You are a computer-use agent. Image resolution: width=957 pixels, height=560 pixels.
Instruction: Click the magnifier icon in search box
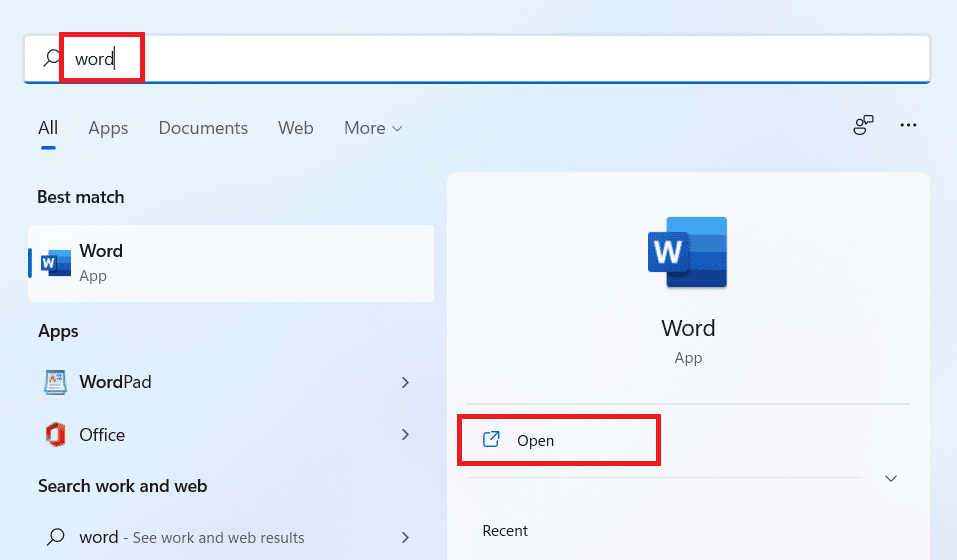click(52, 58)
